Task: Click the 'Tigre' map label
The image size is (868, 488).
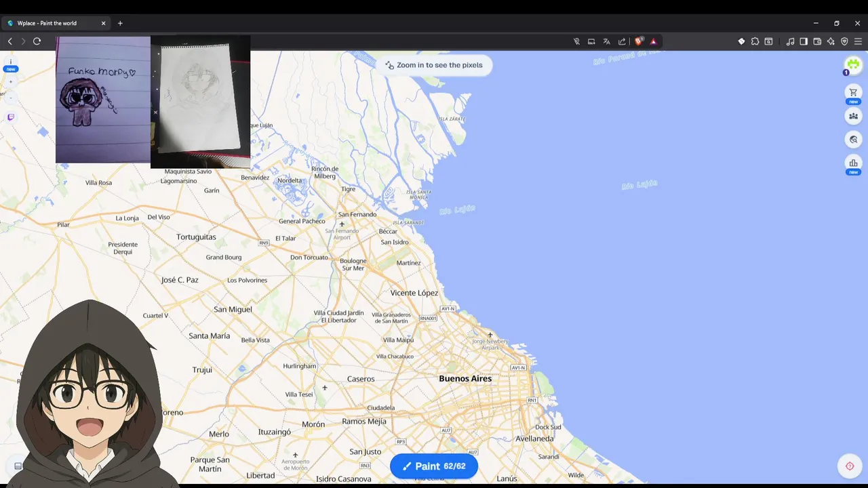Action: pyautogui.click(x=349, y=189)
